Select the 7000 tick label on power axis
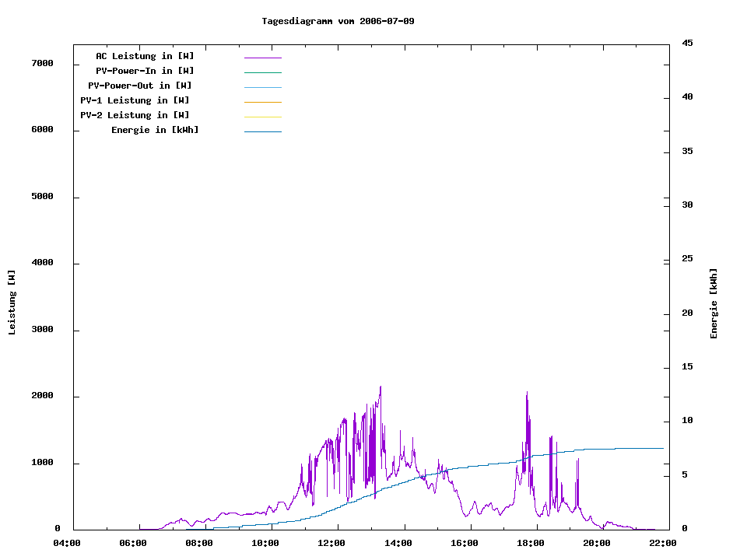 coord(42,63)
